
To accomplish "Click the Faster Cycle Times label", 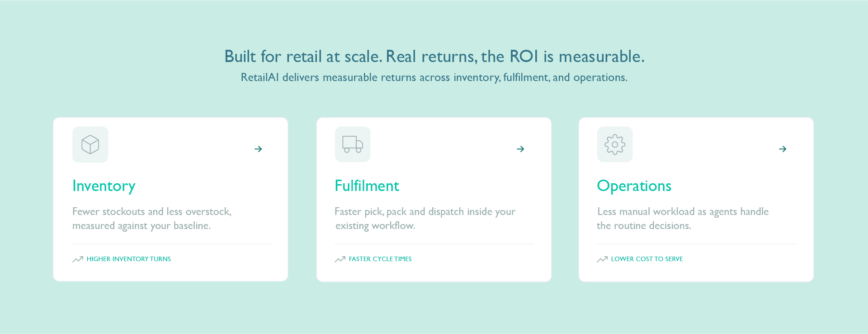I will [380, 259].
